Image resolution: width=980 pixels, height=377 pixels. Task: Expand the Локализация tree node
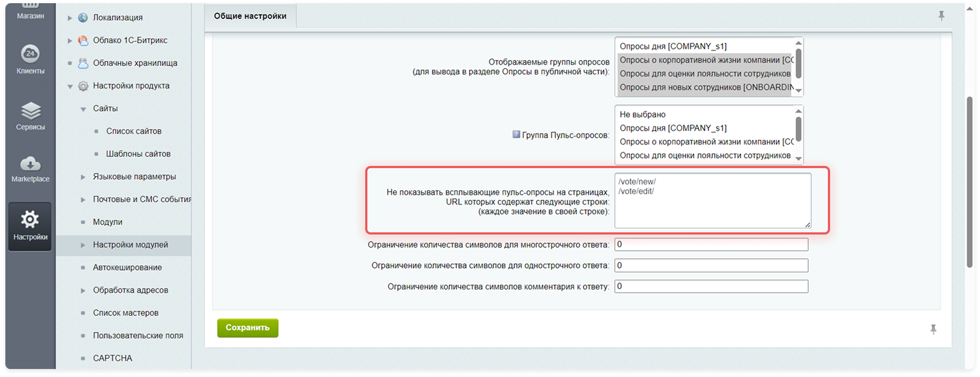point(70,18)
